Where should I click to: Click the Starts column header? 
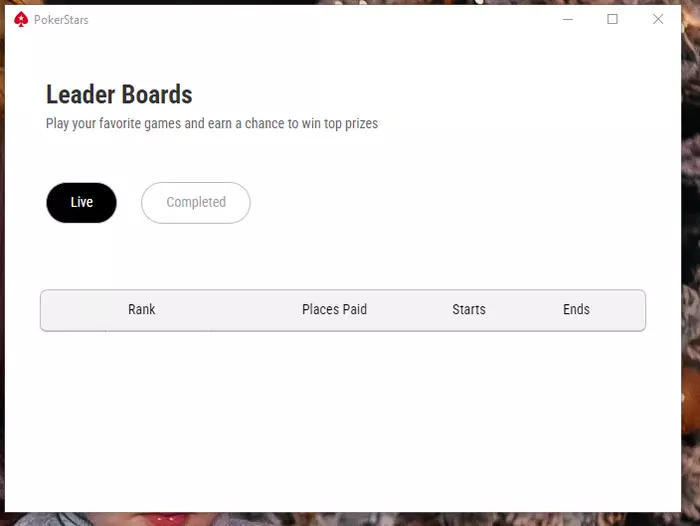pyautogui.click(x=468, y=310)
